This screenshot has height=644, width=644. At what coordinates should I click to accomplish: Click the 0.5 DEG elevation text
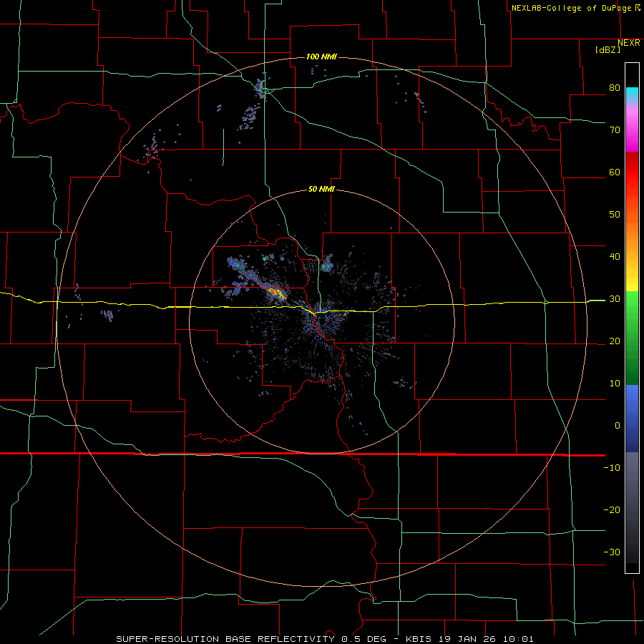click(x=364, y=639)
